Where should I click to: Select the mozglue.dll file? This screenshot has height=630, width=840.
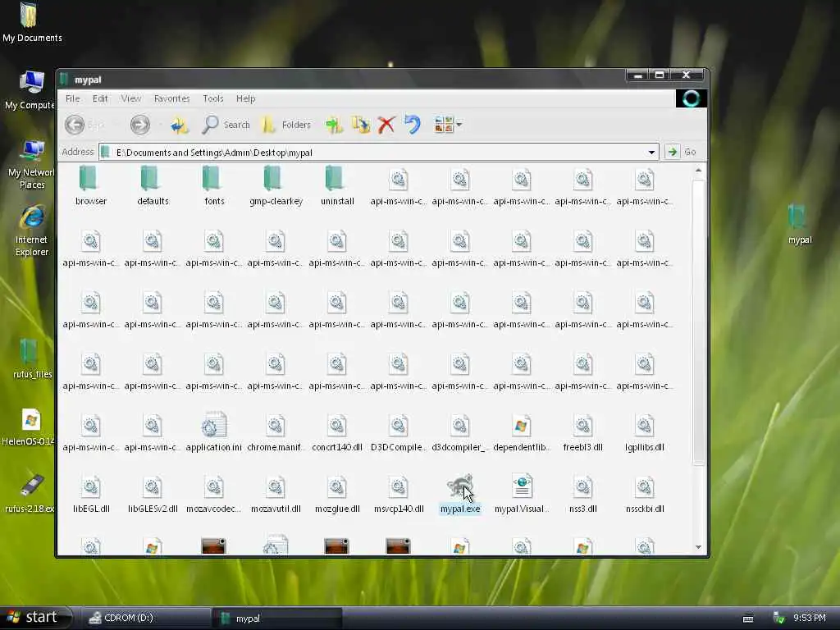pyautogui.click(x=337, y=493)
